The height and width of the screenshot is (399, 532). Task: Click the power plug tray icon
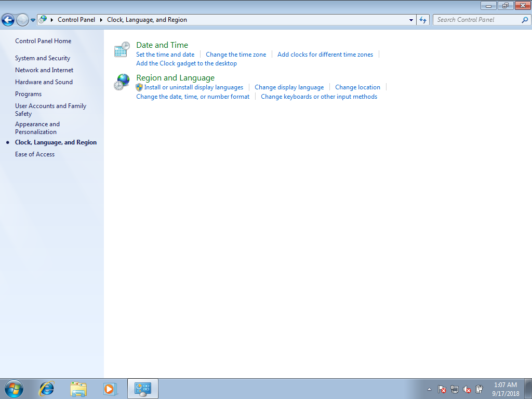[x=479, y=389]
